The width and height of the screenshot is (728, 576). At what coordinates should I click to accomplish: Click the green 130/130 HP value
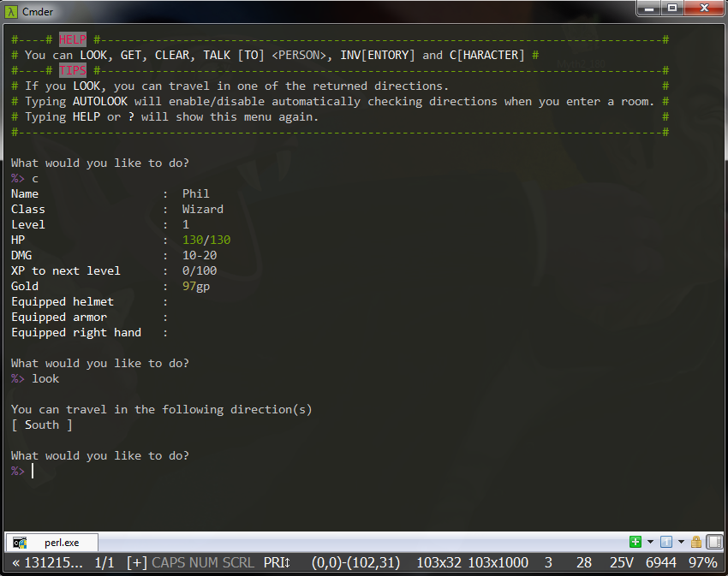click(206, 240)
